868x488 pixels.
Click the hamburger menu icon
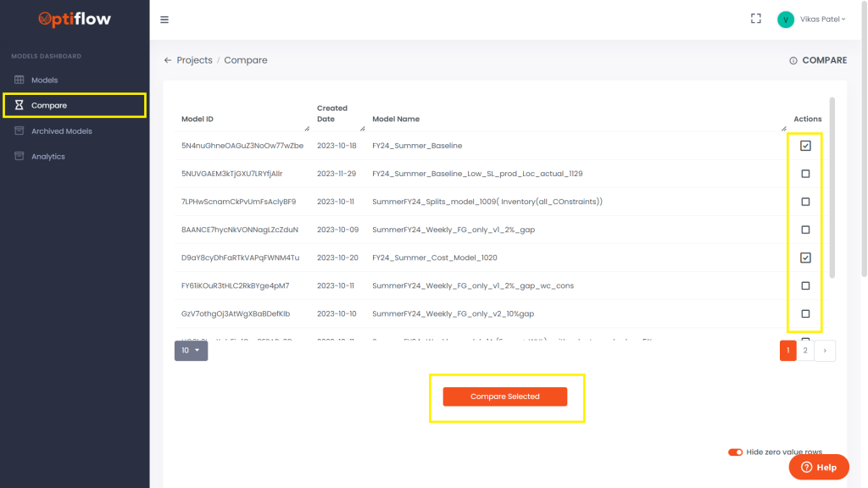click(x=164, y=19)
